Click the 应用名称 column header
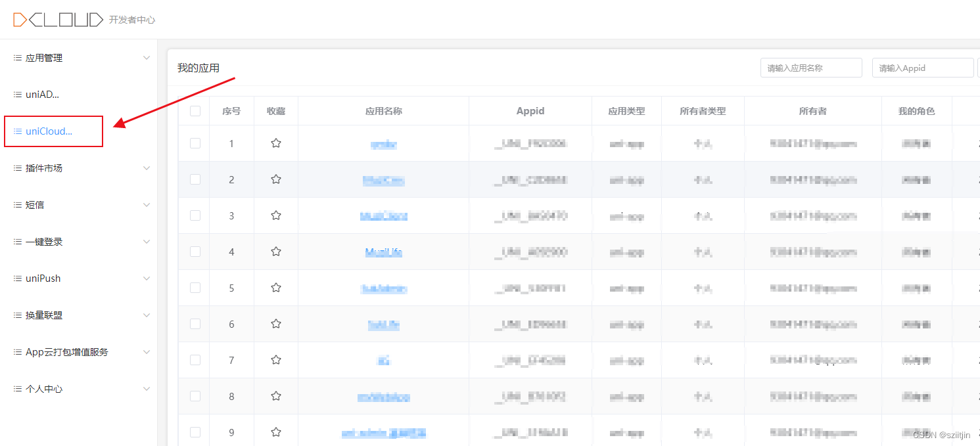 click(384, 111)
